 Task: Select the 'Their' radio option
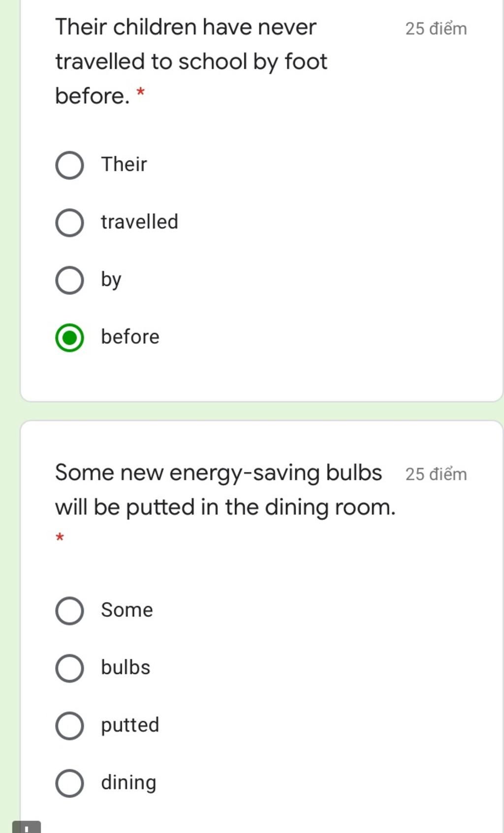tap(69, 165)
